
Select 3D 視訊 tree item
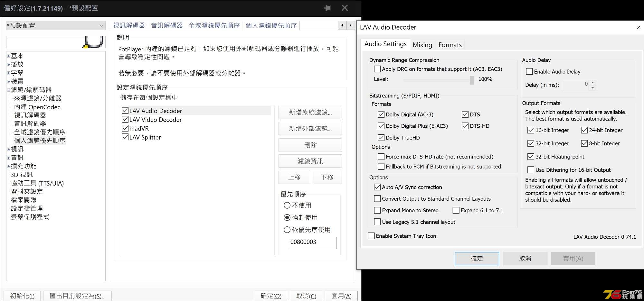click(22, 175)
